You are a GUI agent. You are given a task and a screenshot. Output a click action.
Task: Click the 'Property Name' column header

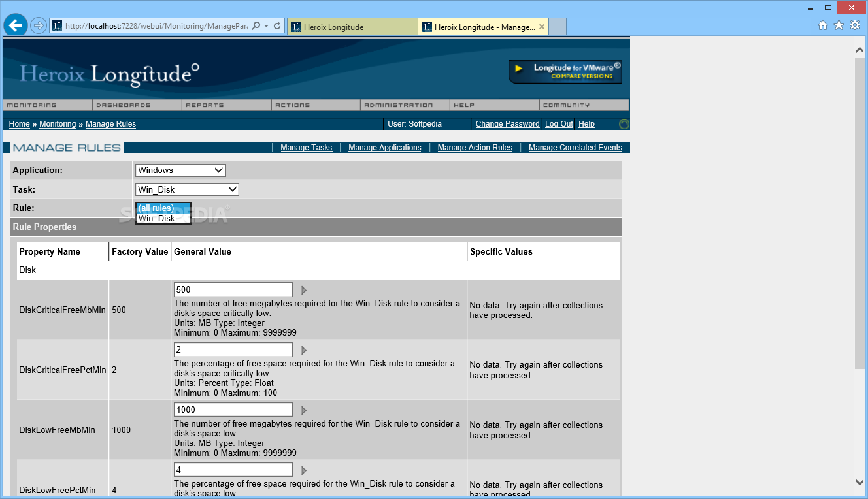pyautogui.click(x=50, y=252)
